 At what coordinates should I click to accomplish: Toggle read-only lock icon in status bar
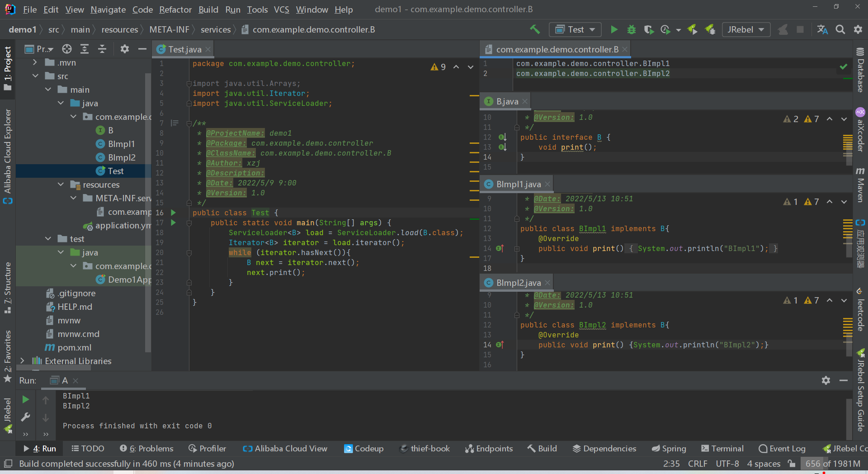(792, 464)
